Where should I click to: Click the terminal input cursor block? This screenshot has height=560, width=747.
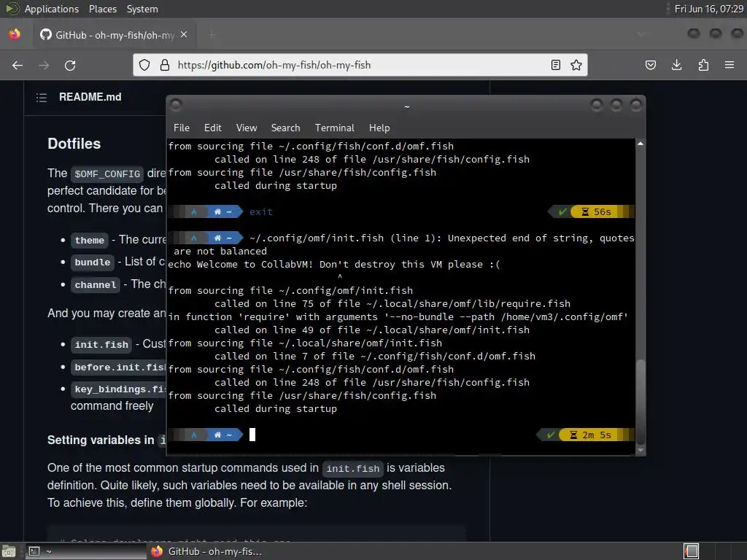252,435
